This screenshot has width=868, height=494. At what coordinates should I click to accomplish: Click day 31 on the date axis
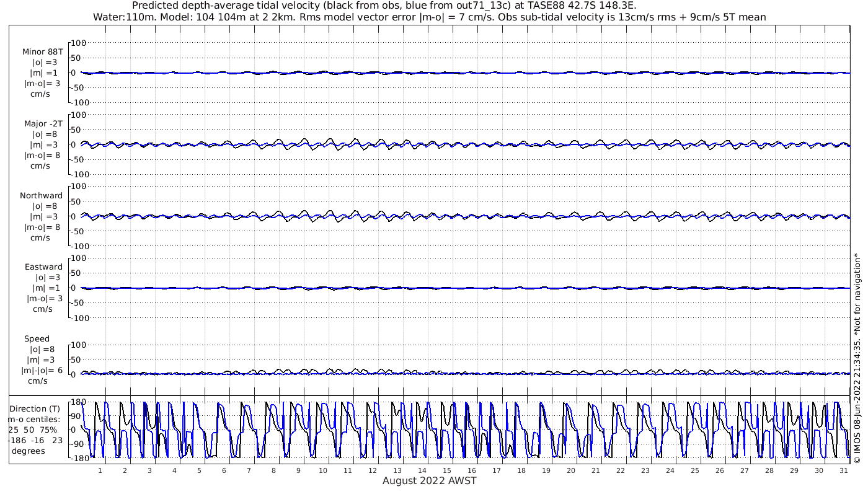[844, 470]
